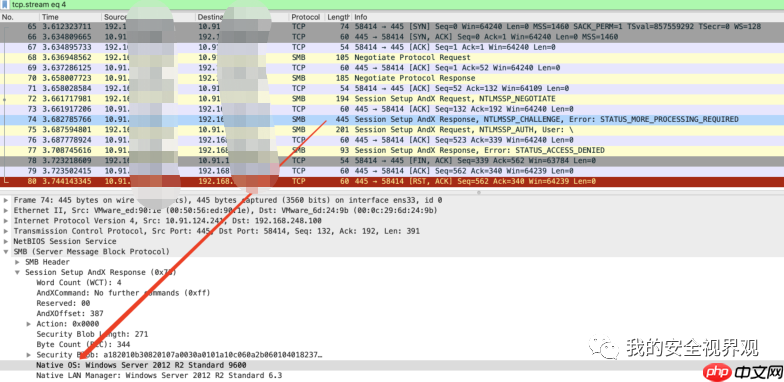
Task: Collapse Session Setup AndX Response node
Action: click(18, 272)
